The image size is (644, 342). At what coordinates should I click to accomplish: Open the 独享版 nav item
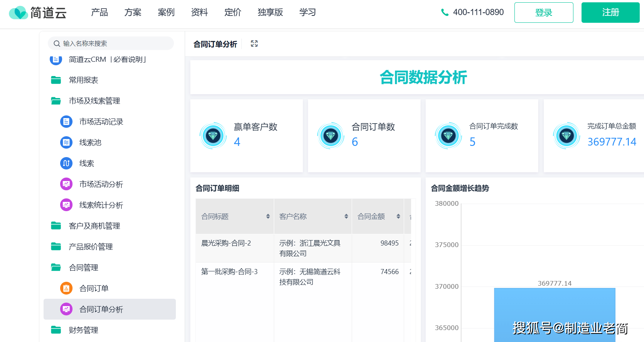pyautogui.click(x=270, y=12)
